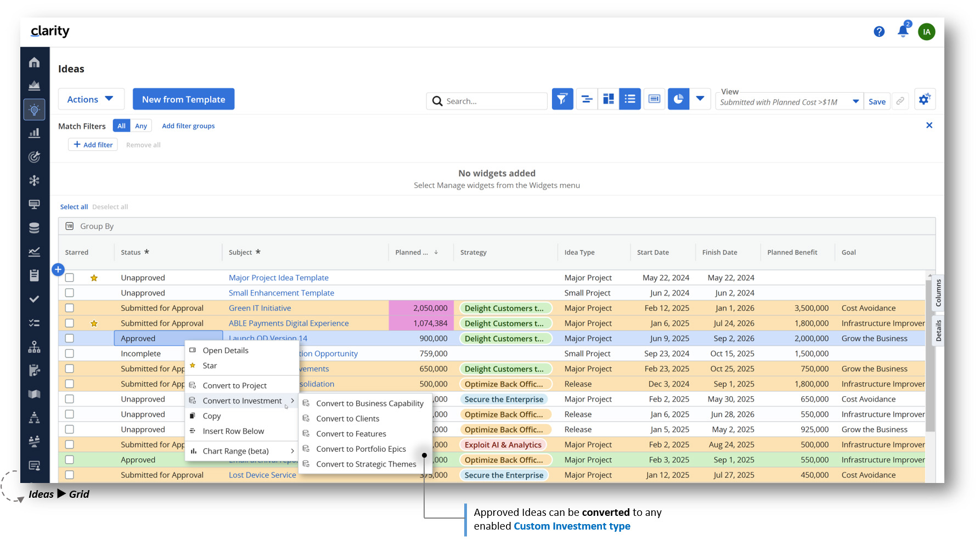Open the widgets pie chart icon
The image size is (980, 540).
678,99
